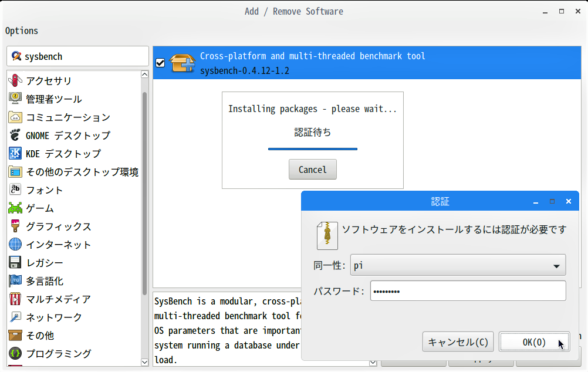Uncheck the sysbench package checkbox
The image size is (588, 372).
(160, 63)
